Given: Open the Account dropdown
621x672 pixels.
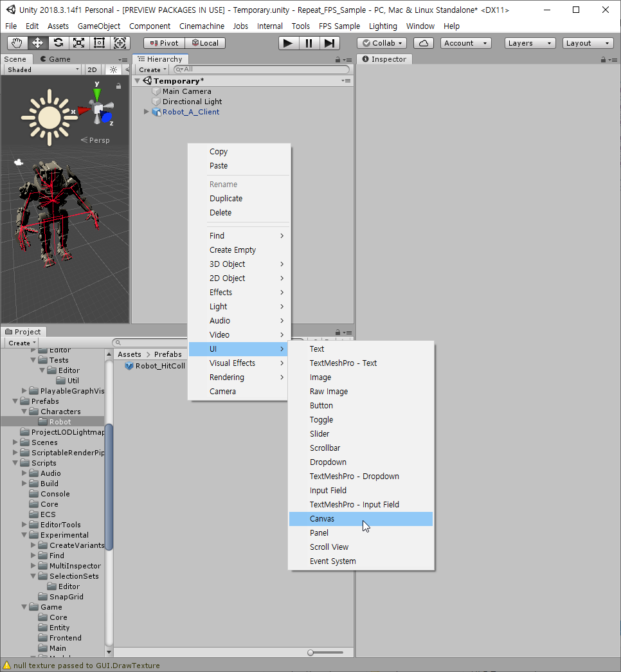Looking at the screenshot, I should coord(466,43).
